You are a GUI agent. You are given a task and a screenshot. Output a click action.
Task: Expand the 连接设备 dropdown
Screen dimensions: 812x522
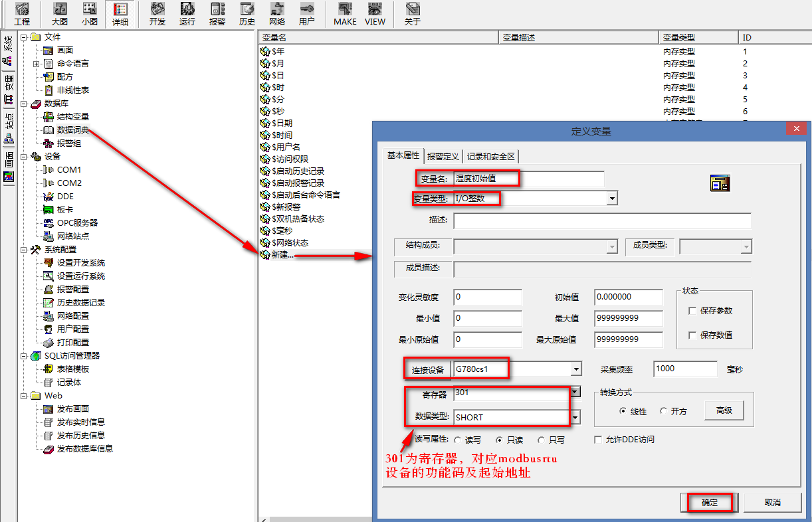click(x=576, y=369)
